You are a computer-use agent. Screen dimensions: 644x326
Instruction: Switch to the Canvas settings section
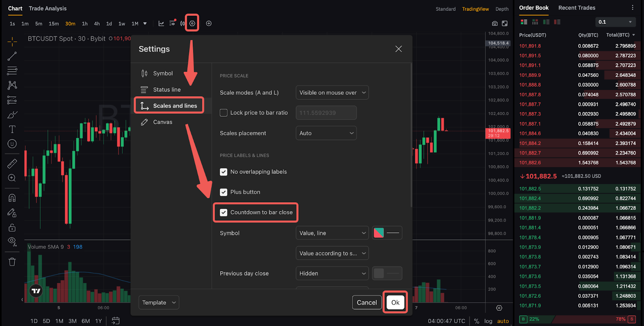[163, 122]
